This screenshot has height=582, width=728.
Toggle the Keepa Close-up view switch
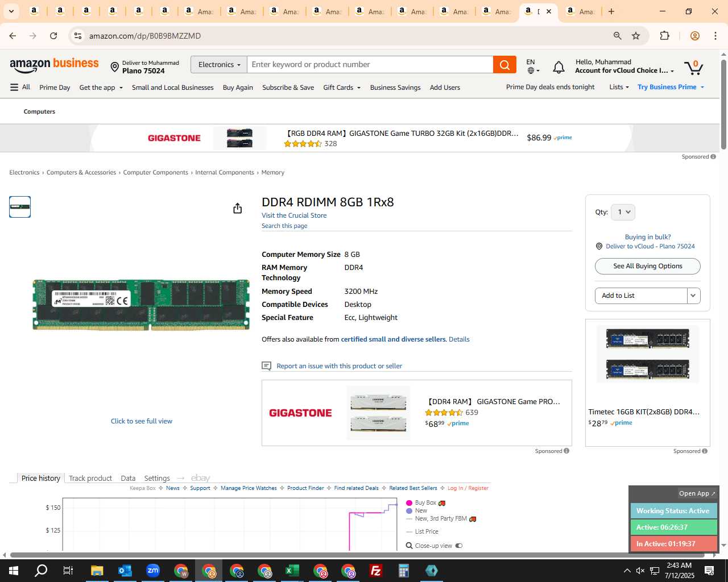(459, 546)
